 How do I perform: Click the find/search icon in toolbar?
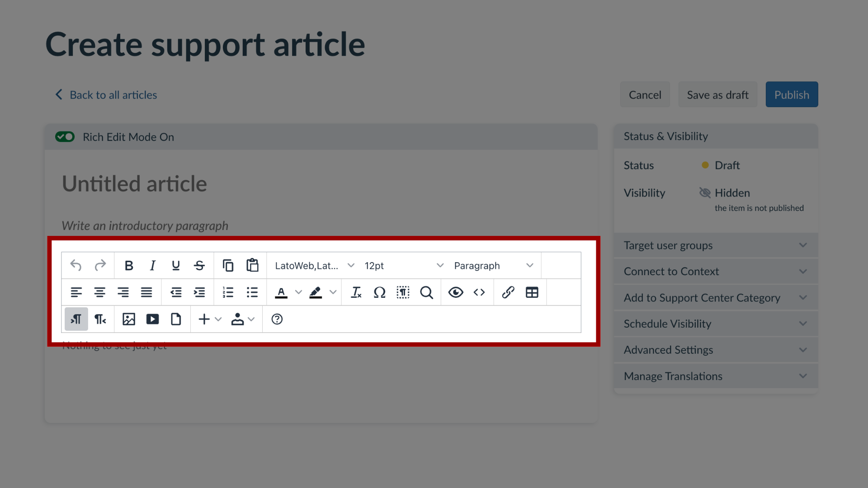pyautogui.click(x=427, y=292)
